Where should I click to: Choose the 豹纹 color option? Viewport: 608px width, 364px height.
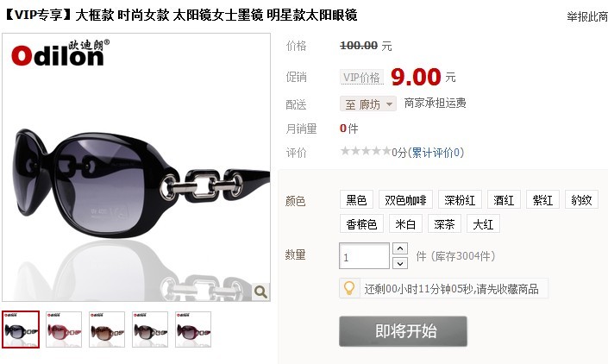pyautogui.click(x=581, y=200)
